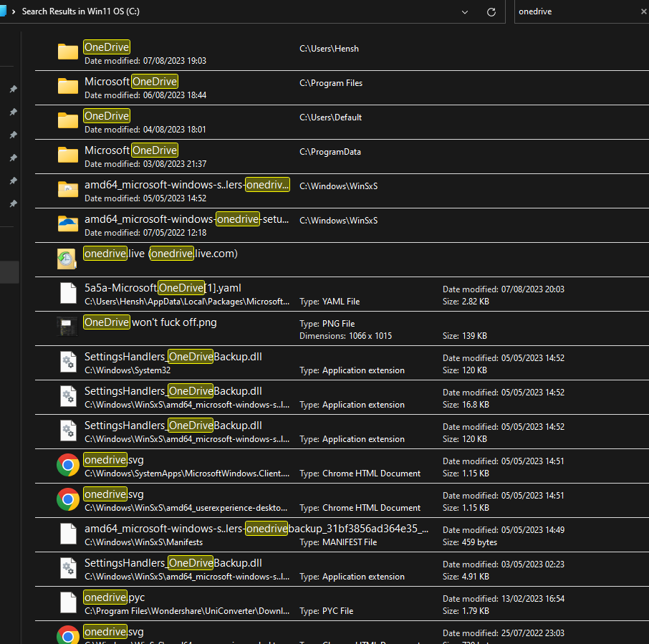Click the amd64_microsoft-windows-s..lers-onedrivebackup manifest filename

tap(256, 529)
